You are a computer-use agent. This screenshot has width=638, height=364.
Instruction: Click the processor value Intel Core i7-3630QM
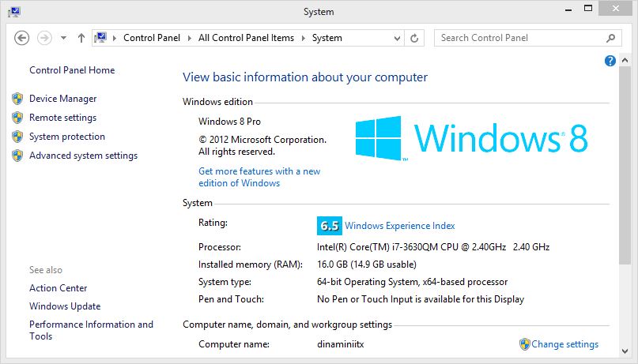click(x=433, y=247)
